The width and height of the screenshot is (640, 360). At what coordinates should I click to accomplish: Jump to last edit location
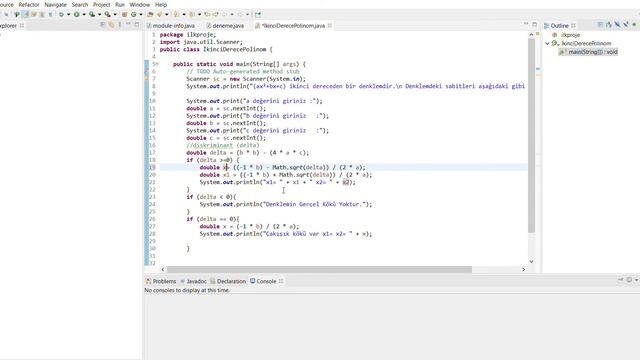(207, 14)
